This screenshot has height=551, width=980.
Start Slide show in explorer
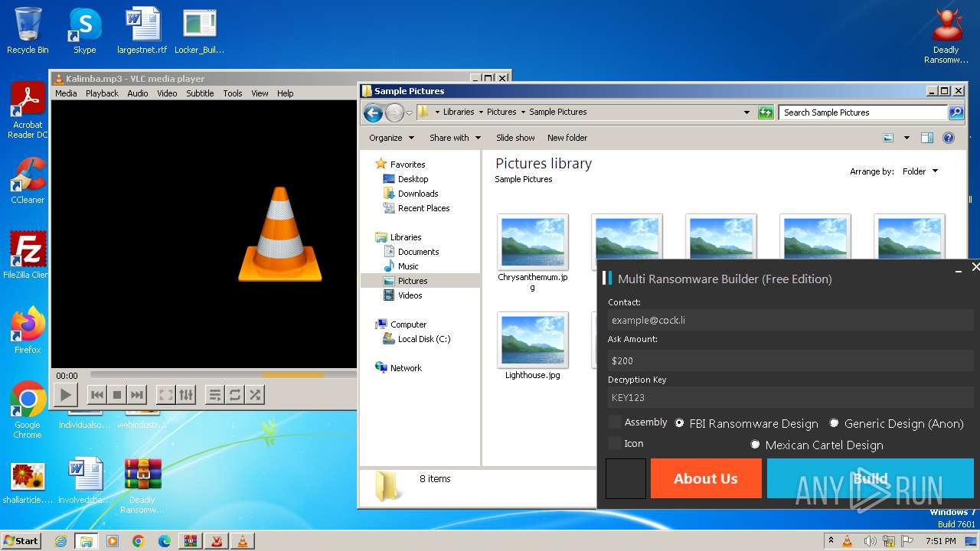click(x=515, y=138)
